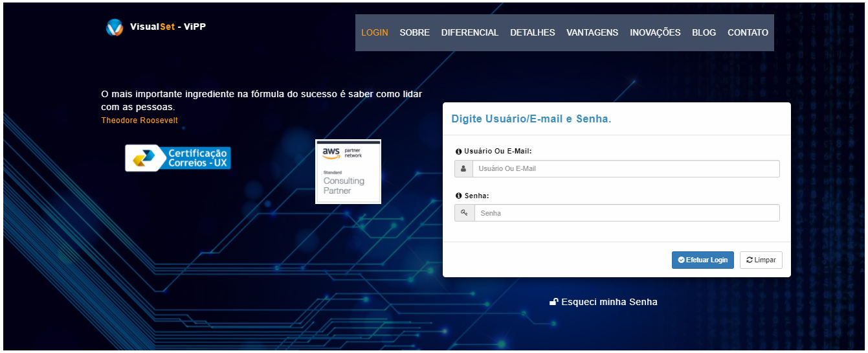The image size is (868, 353).
Task: Click the VisualSet - ViPP brand text
Action: [x=168, y=27]
